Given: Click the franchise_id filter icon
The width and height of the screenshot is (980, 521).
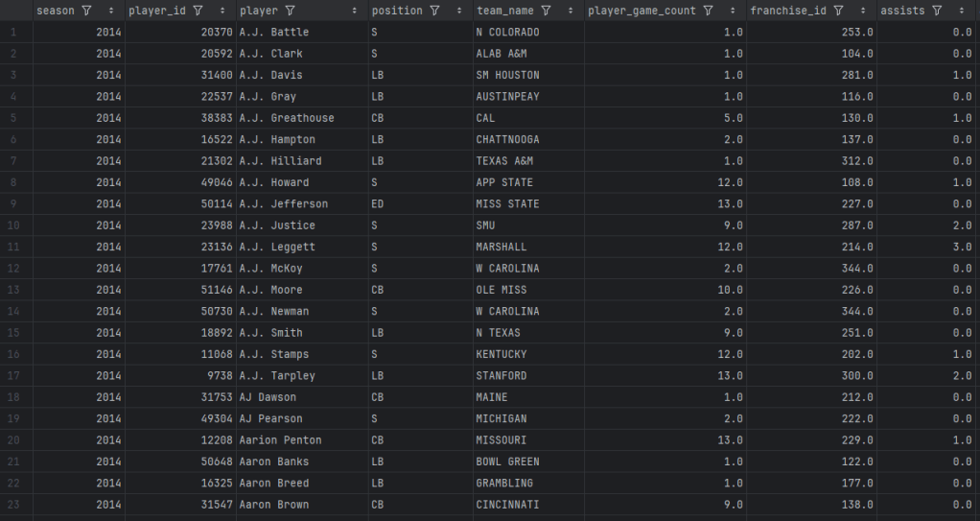Looking at the screenshot, I should 838,11.
